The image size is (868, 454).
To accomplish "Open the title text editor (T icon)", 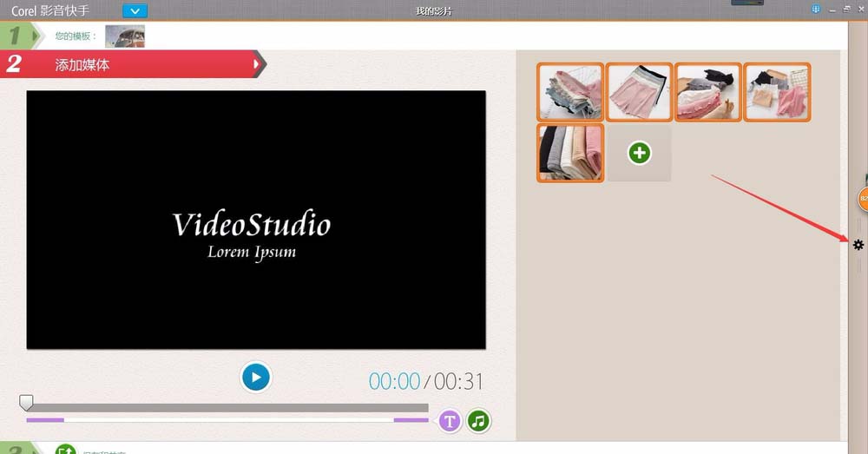I will click(x=450, y=421).
